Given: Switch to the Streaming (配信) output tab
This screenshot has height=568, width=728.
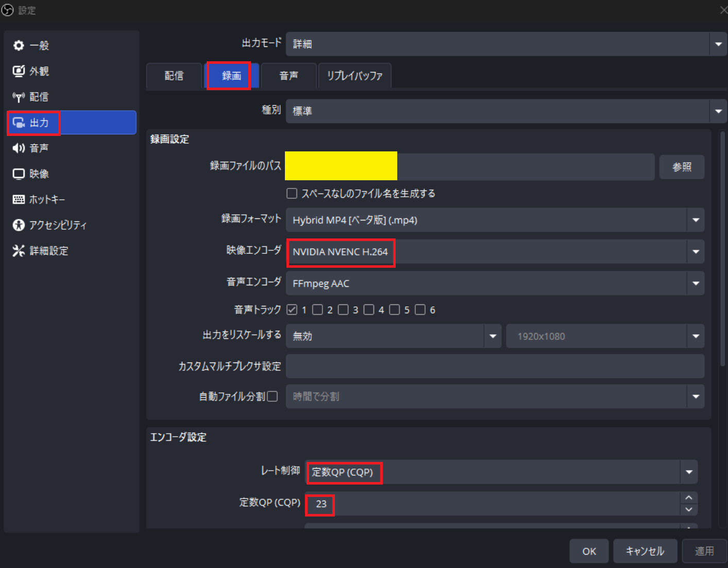Looking at the screenshot, I should [174, 76].
